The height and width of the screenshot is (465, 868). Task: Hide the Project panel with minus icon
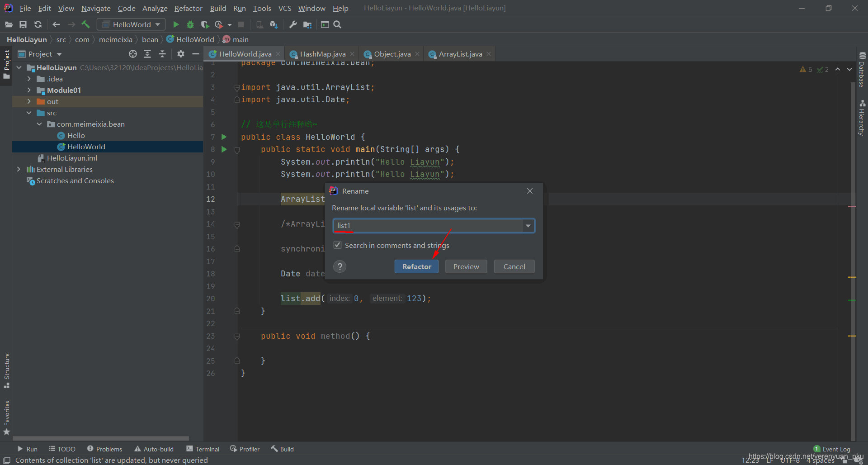(196, 54)
